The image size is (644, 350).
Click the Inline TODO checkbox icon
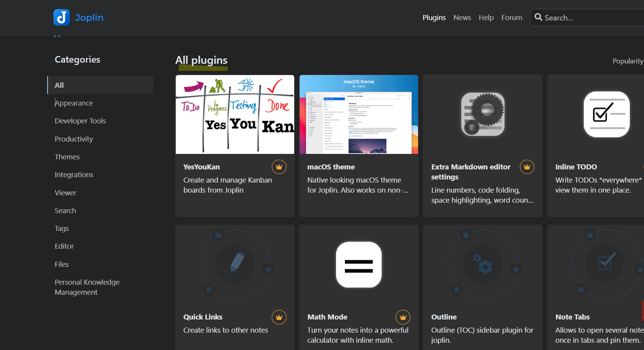(x=606, y=114)
